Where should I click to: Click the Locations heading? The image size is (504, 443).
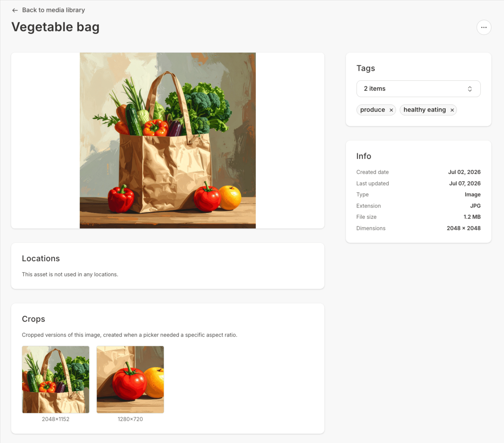(41, 258)
